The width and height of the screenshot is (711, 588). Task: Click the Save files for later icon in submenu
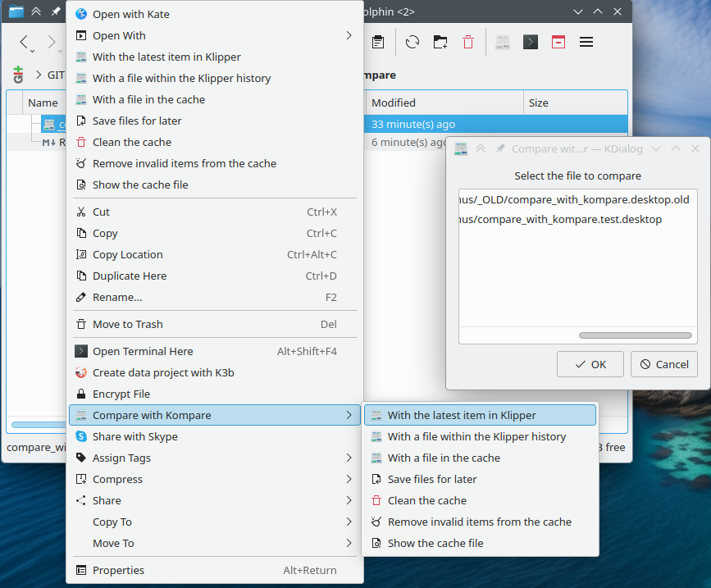click(376, 479)
